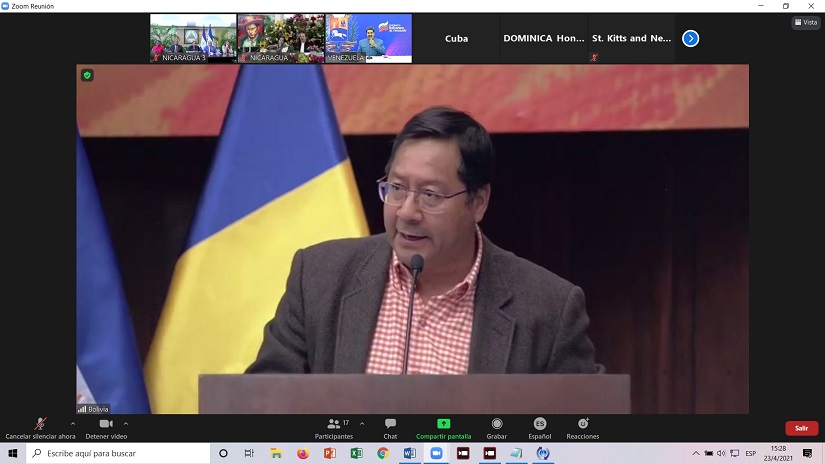Viewport: 825px width, 464px height.
Task: Open network status in tray
Action: click(x=735, y=453)
